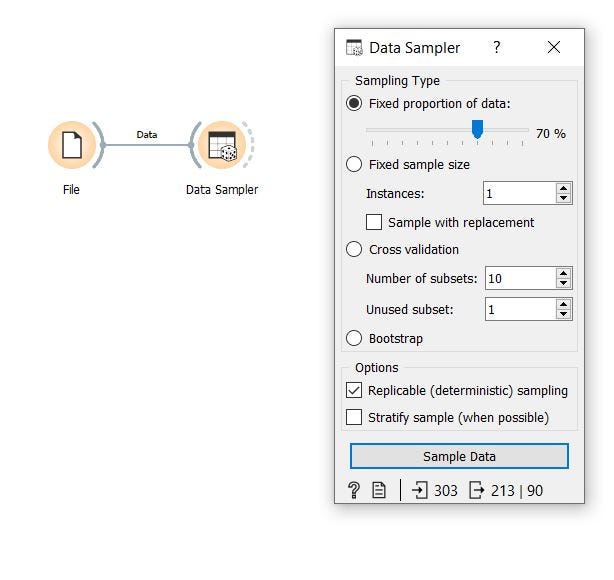Disable Replicable (deterministic) sampling
This screenshot has width=614, height=580.
pos(354,390)
